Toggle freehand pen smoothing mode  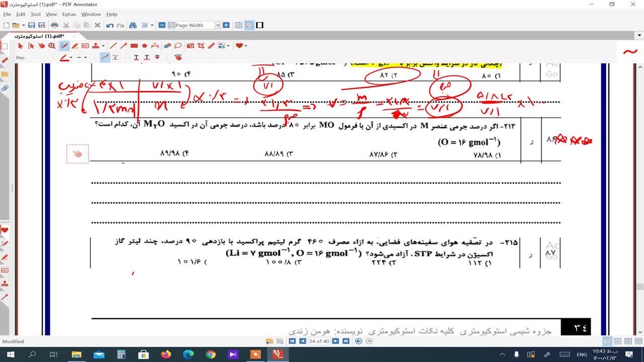pos(105,57)
